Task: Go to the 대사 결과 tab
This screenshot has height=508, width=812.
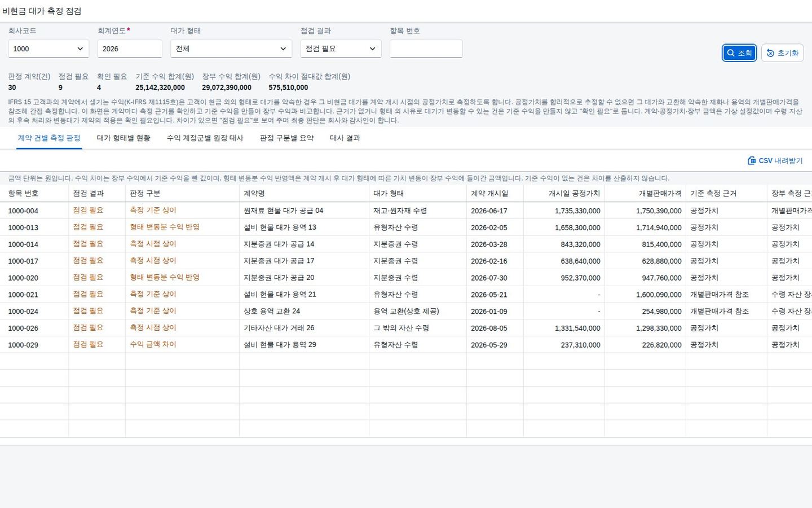Action: pos(345,138)
